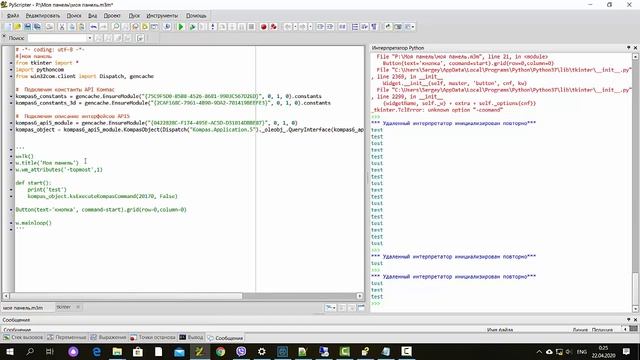
Task: Click the 'import pythoncom' line in the editor
Action: (40, 69)
